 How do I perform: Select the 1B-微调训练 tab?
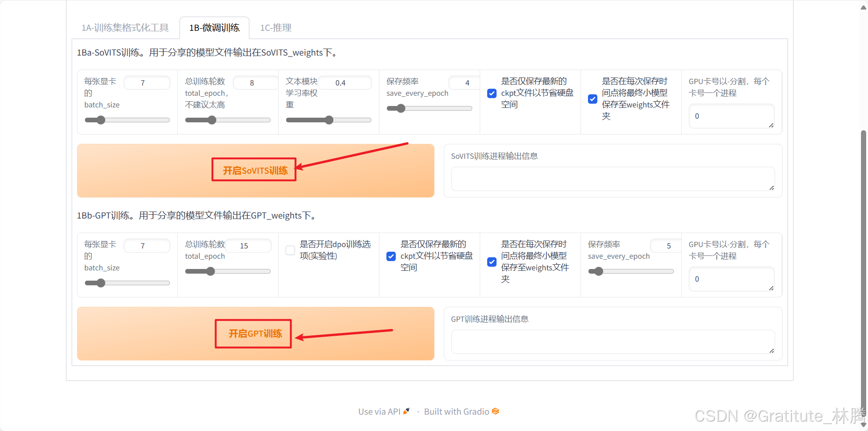[x=214, y=28]
